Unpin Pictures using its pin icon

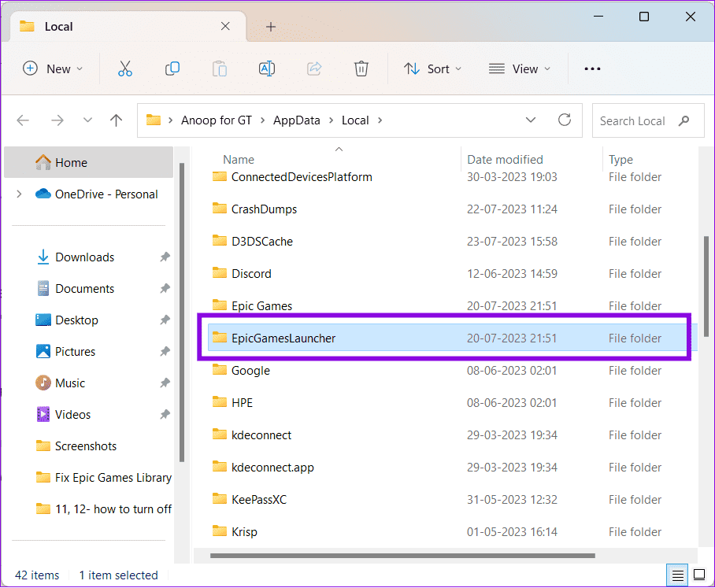pyautogui.click(x=165, y=351)
